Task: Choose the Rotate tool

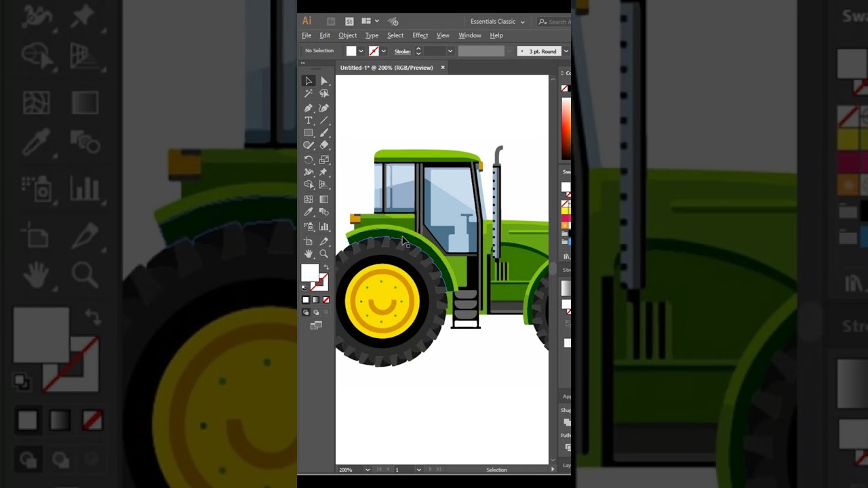Action: [309, 160]
